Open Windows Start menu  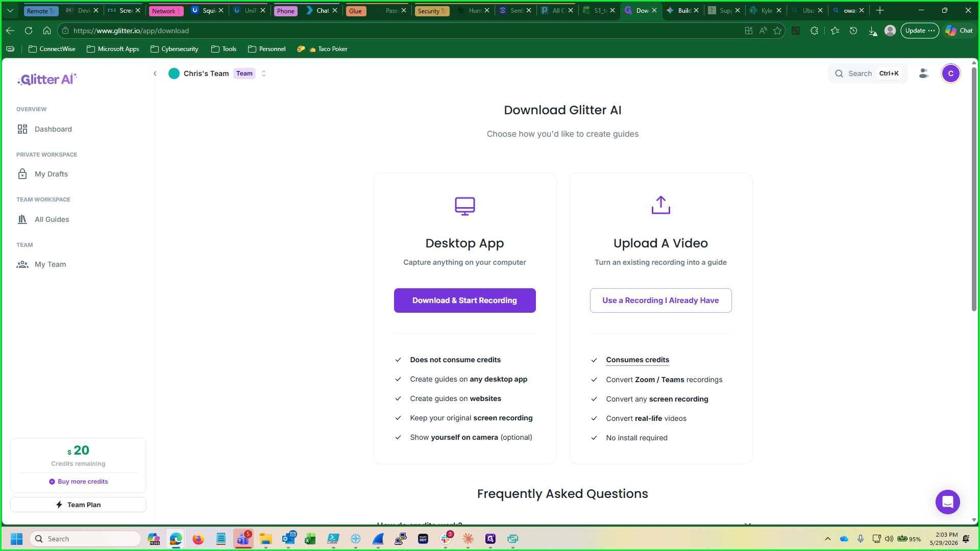click(16, 539)
